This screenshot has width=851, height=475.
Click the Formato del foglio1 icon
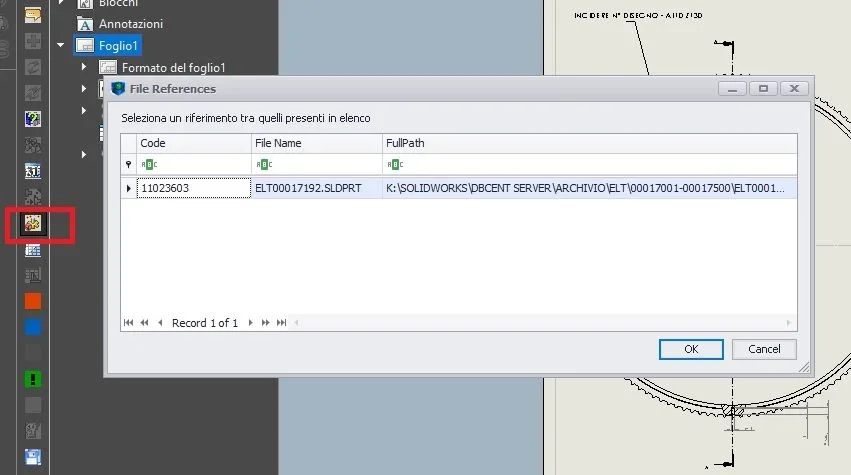(x=107, y=67)
